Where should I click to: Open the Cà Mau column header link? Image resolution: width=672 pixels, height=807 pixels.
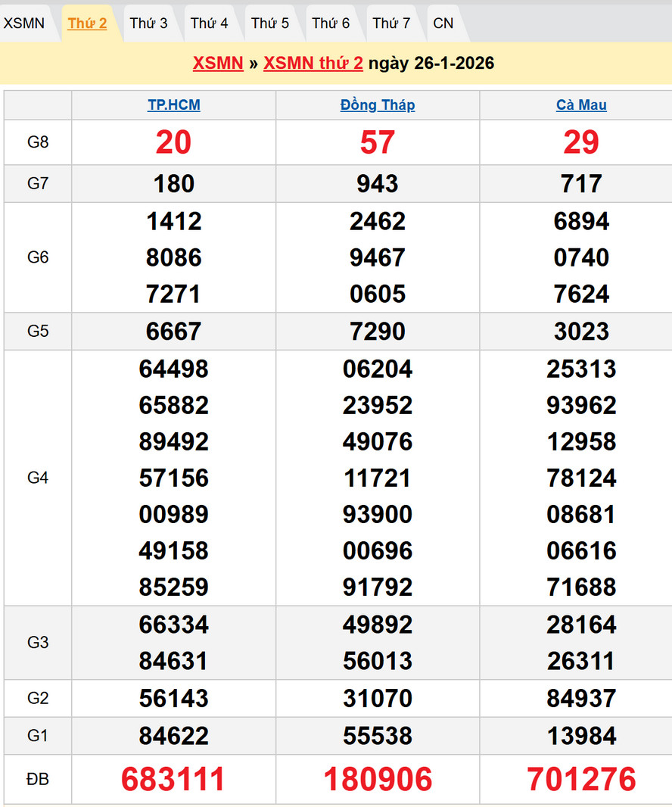coord(581,105)
